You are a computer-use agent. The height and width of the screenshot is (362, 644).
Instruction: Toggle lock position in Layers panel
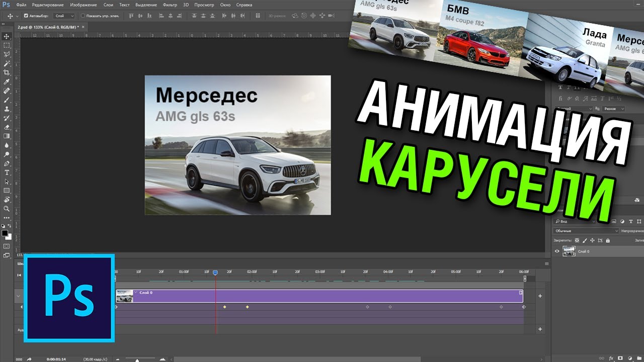(591, 240)
